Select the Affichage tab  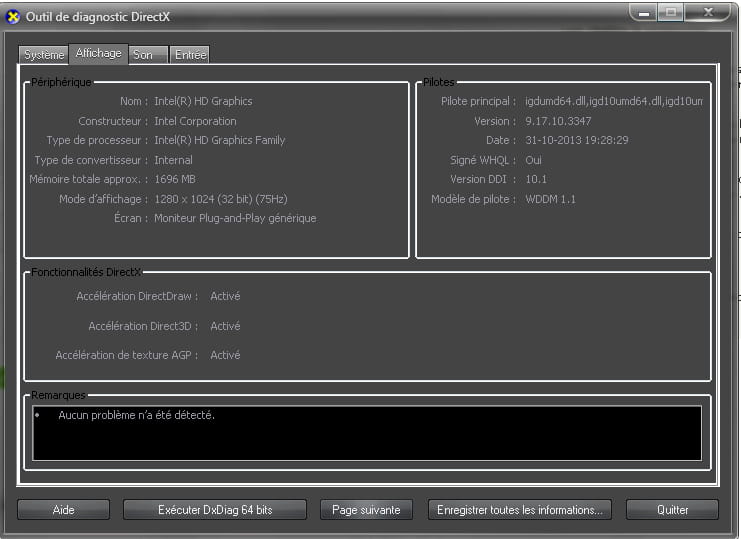point(98,54)
